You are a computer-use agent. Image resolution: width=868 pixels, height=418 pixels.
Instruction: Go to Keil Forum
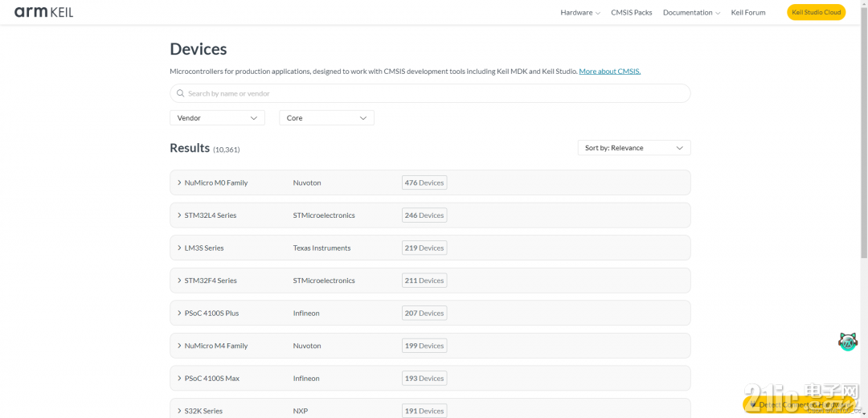click(748, 12)
